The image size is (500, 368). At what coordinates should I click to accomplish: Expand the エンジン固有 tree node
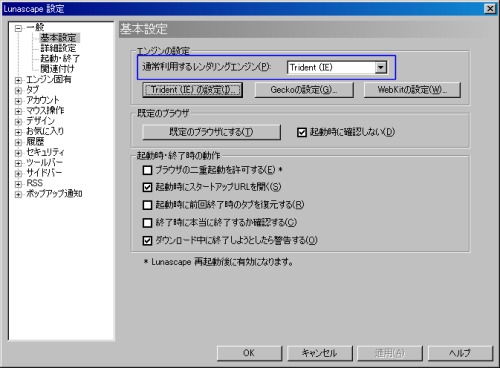[x=19, y=80]
